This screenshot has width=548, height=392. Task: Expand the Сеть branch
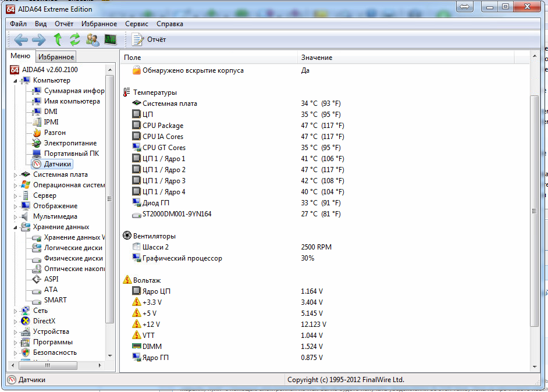(15, 311)
